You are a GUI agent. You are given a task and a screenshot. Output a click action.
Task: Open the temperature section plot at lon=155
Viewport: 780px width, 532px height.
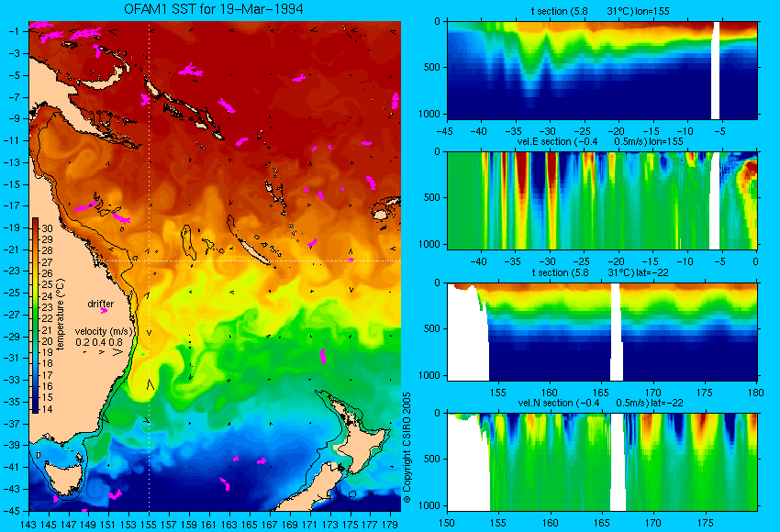pyautogui.click(x=603, y=70)
